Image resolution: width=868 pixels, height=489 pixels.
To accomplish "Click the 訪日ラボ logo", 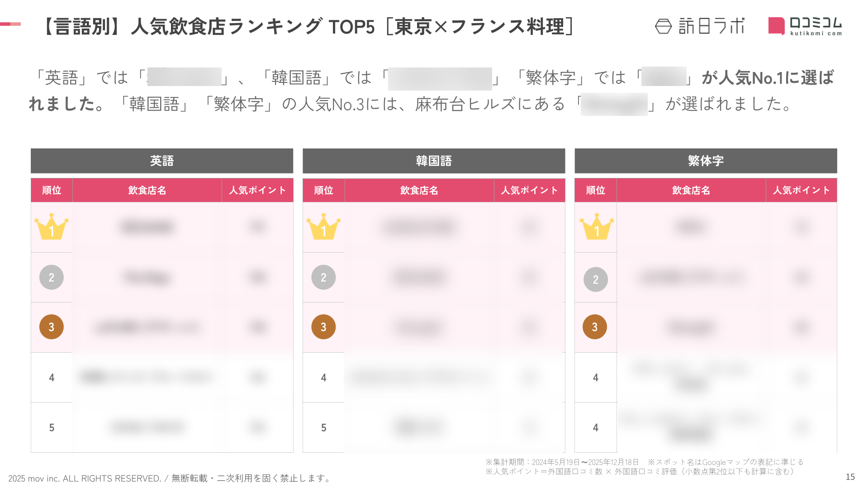I will click(x=699, y=26).
